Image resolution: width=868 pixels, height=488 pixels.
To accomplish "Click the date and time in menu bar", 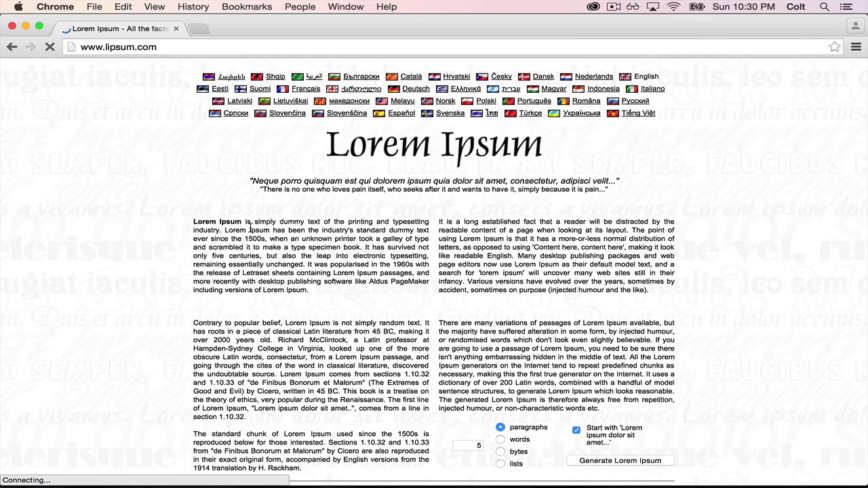I will tap(743, 7).
